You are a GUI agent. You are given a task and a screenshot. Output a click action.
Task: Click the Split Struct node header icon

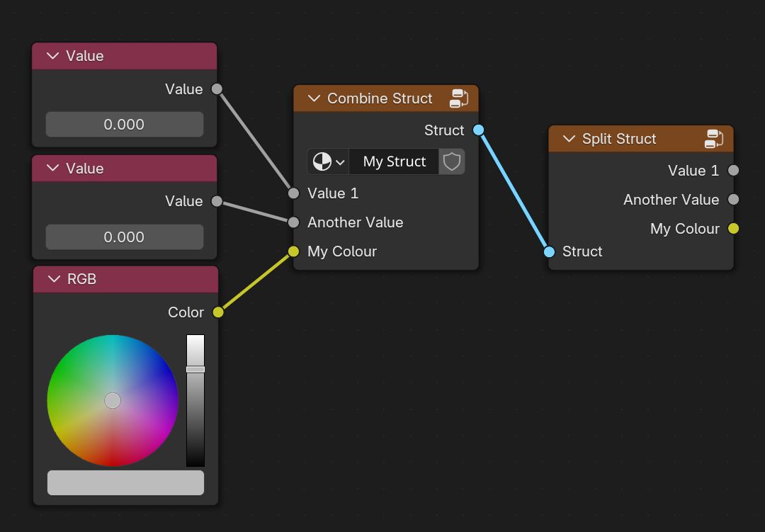(714, 139)
